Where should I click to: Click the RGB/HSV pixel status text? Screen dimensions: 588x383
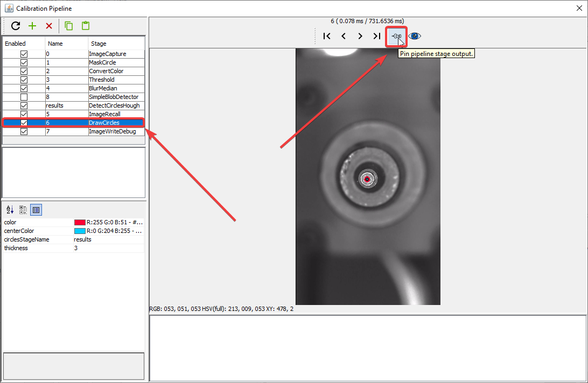coord(221,309)
